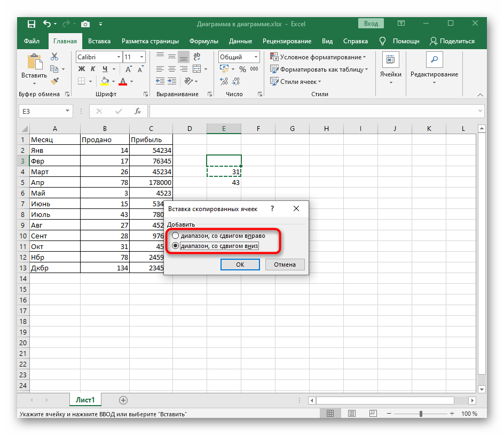
Task: Open the Calibri font name dropdown
Action: click(118, 57)
